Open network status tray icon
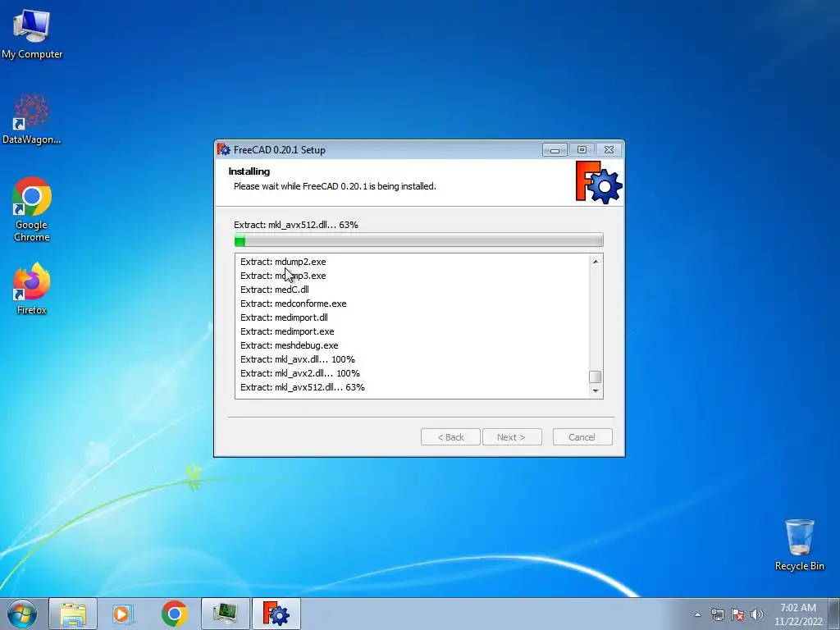This screenshot has height=630, width=840. [717, 614]
